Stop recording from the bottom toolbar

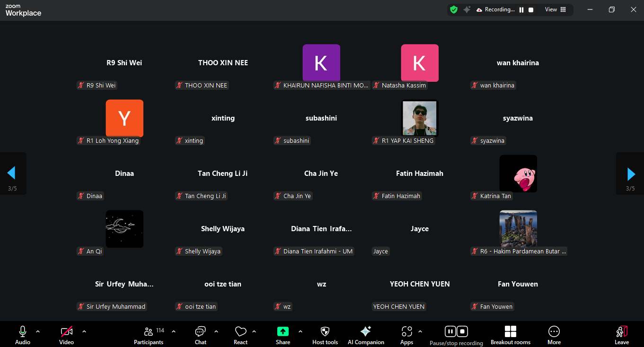click(x=463, y=331)
